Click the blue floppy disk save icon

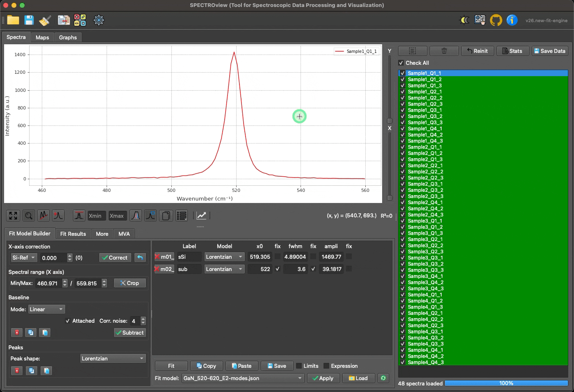coord(29,20)
